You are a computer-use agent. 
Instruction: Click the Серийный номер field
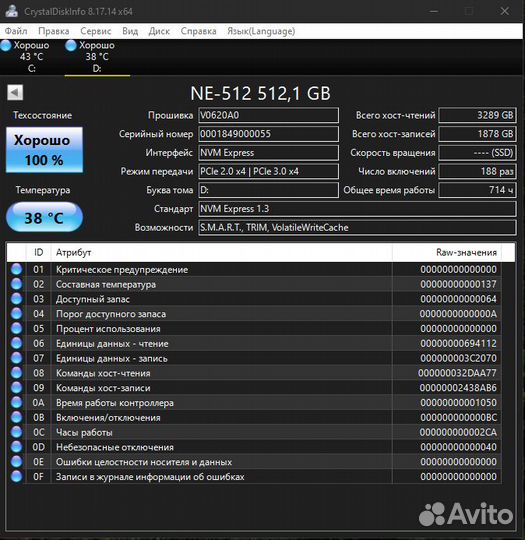pos(268,134)
